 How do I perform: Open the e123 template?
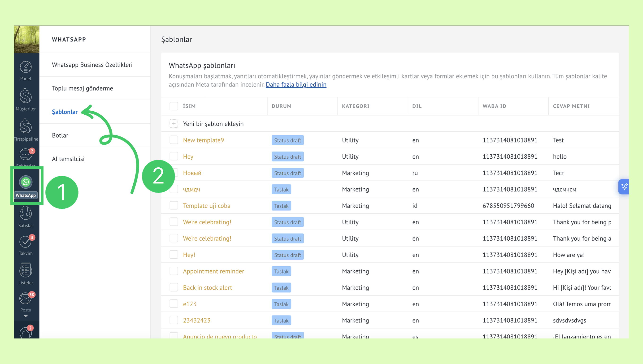(190, 304)
